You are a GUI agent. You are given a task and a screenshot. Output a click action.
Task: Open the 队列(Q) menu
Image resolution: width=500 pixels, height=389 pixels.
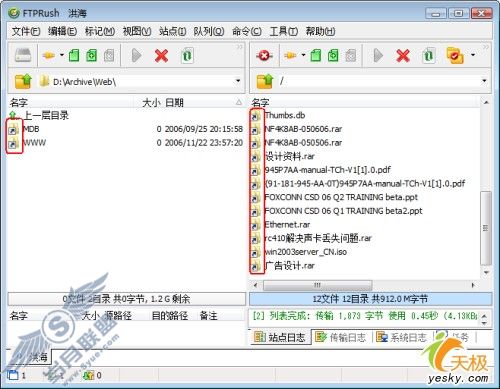point(209,31)
